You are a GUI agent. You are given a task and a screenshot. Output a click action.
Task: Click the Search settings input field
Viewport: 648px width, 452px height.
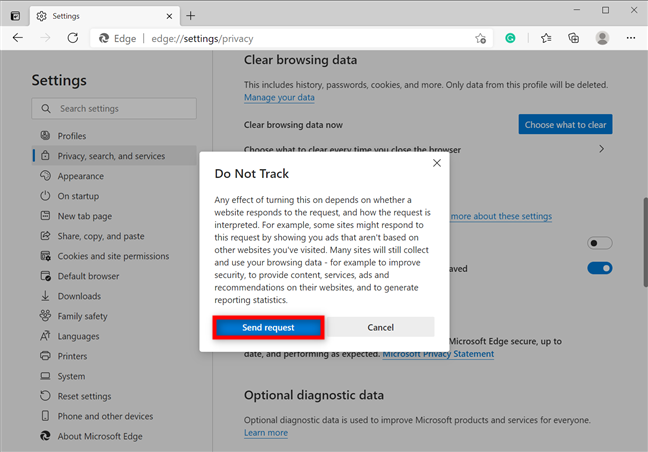click(114, 108)
